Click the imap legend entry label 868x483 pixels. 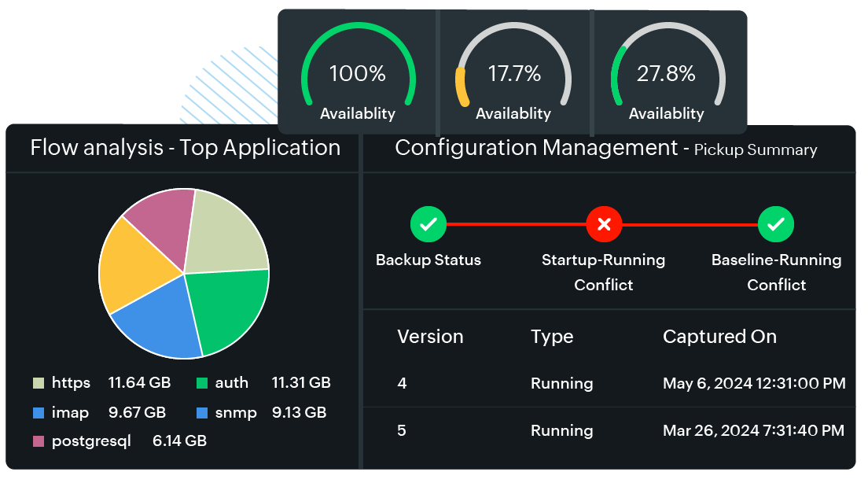[x=70, y=412]
